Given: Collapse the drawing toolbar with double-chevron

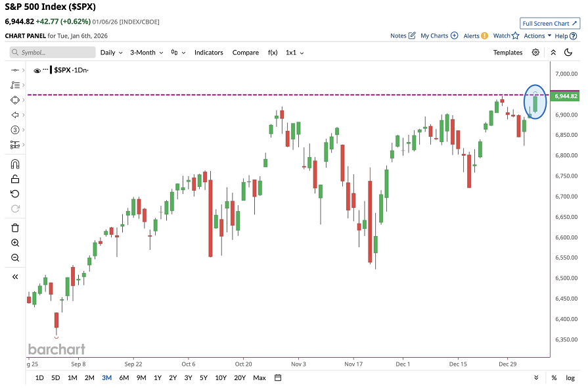Looking at the screenshot, I should click(15, 277).
